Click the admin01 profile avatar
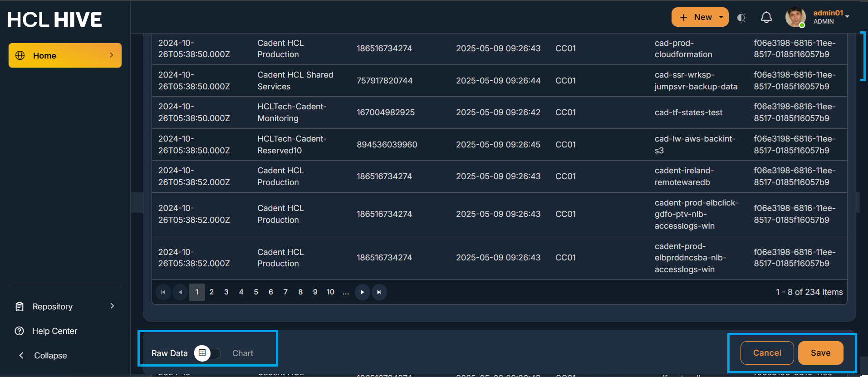 795,17
